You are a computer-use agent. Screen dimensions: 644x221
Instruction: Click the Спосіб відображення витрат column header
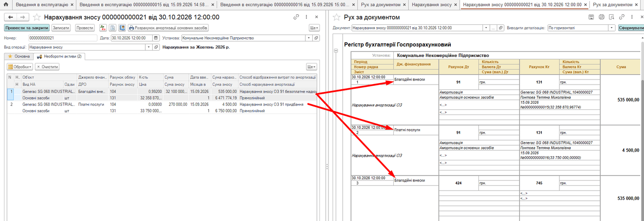click(x=277, y=77)
